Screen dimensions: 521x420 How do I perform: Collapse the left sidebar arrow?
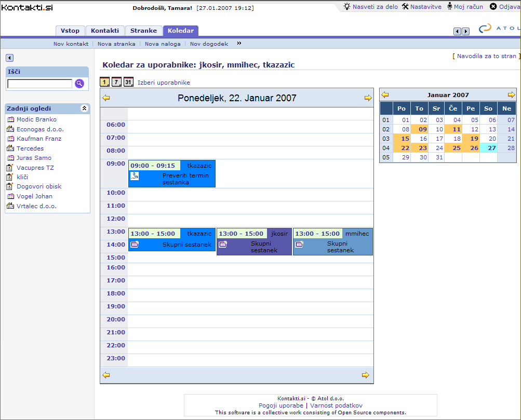(x=10, y=58)
